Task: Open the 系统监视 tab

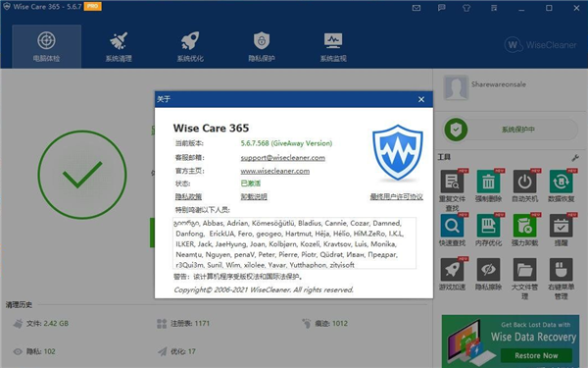Action: (x=333, y=46)
